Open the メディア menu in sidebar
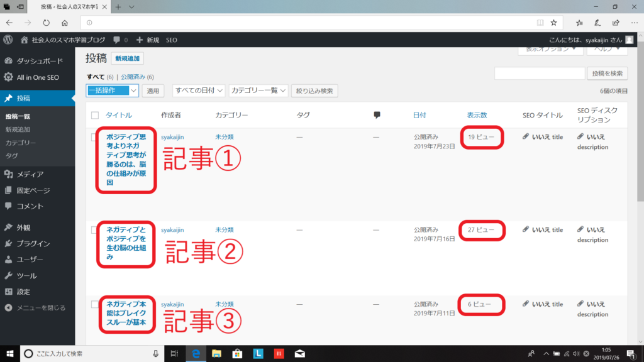 [30, 174]
